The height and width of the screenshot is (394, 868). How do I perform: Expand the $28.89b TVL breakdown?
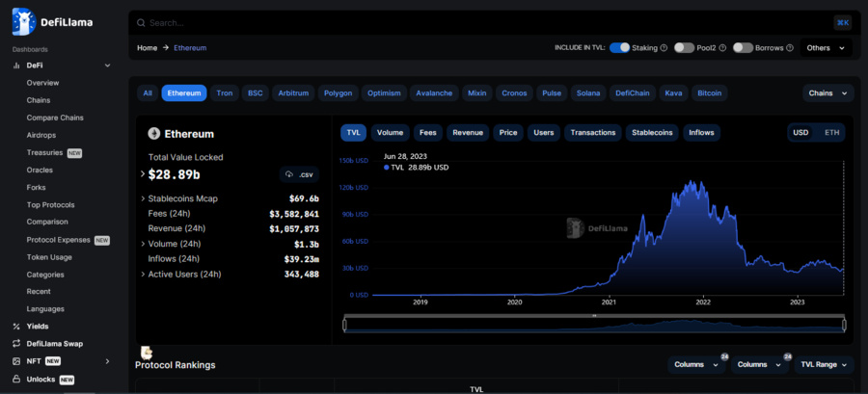tap(143, 174)
